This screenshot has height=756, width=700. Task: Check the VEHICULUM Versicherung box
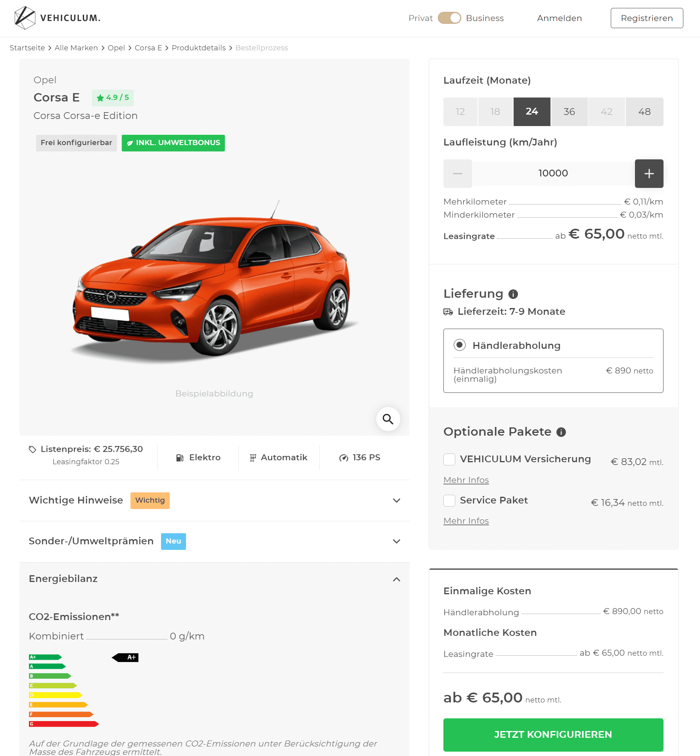(x=449, y=459)
